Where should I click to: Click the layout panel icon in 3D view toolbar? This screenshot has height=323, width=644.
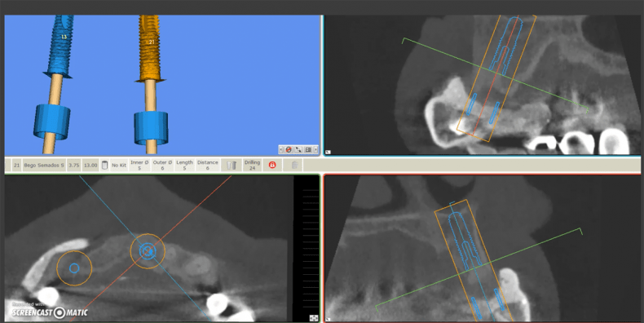(308, 149)
